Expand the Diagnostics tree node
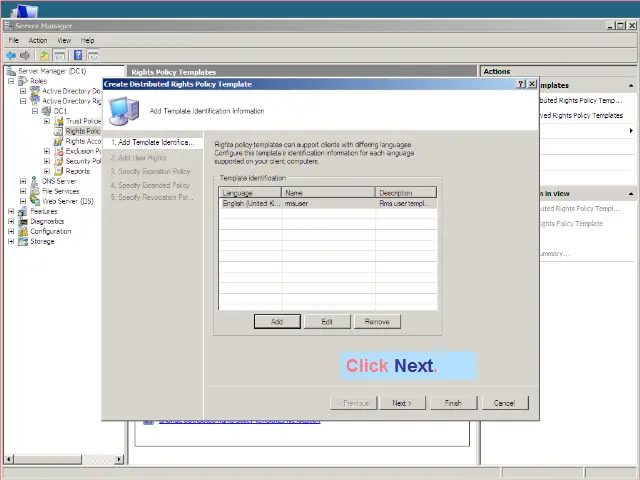 point(11,221)
